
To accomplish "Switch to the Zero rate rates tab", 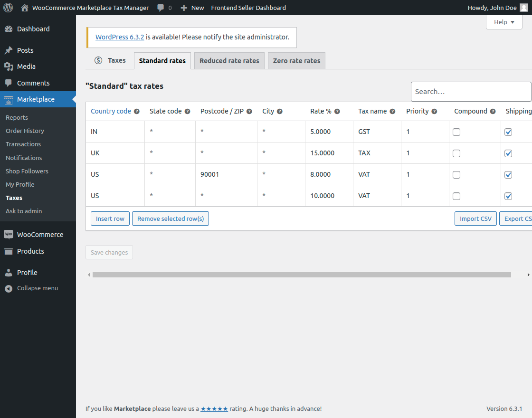I will 296,60.
